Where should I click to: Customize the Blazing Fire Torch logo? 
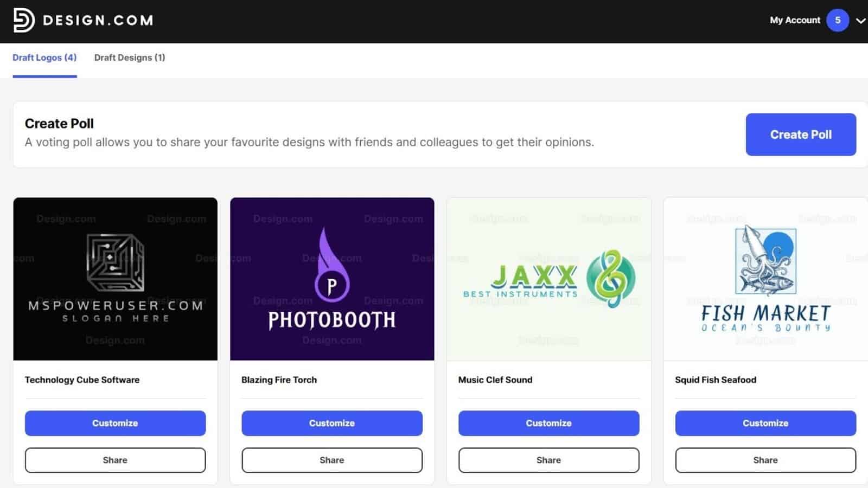[332, 423]
